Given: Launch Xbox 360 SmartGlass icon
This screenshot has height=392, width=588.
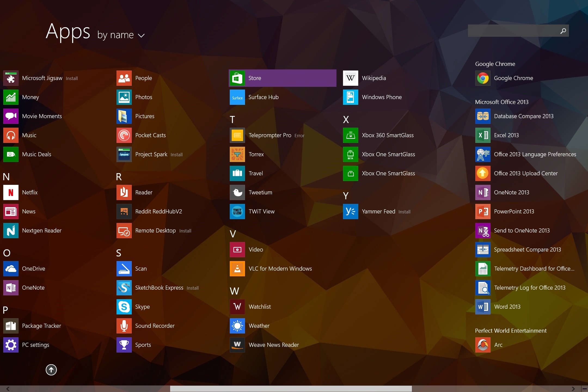Looking at the screenshot, I should 351,135.
